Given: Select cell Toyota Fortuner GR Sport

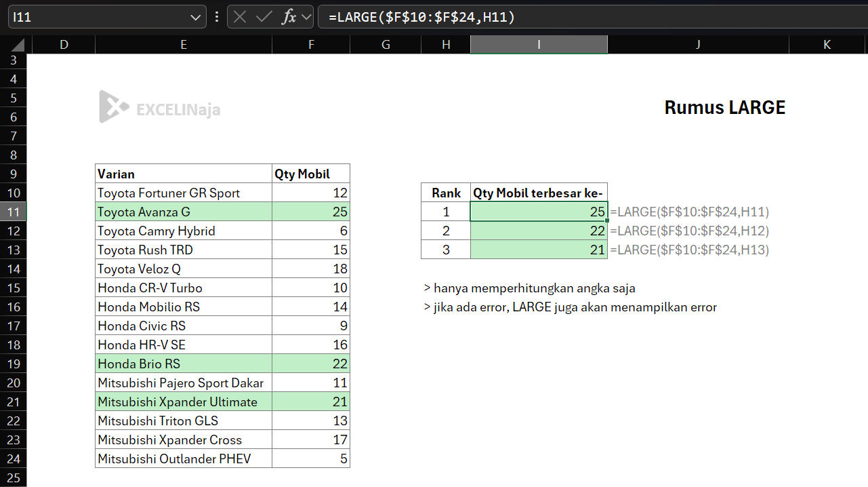Looking at the screenshot, I should point(184,193).
